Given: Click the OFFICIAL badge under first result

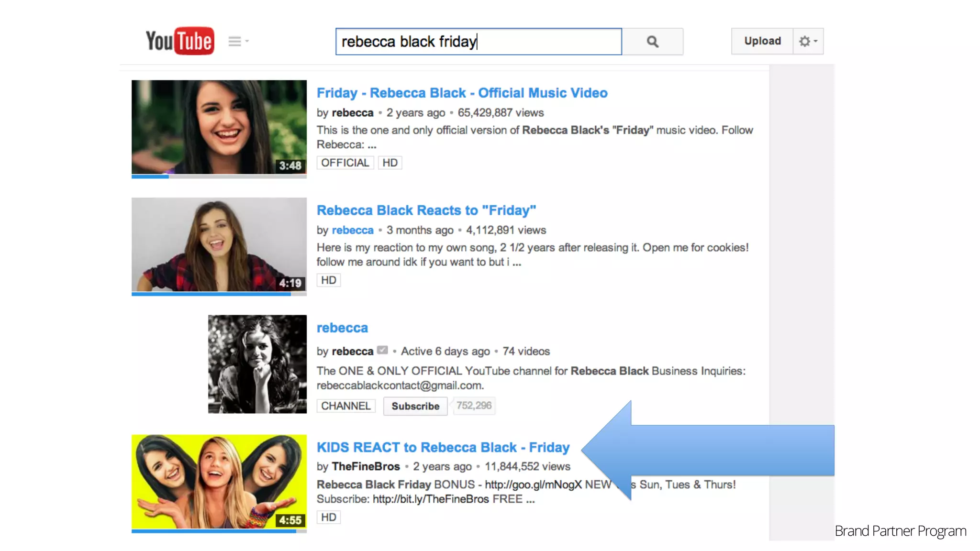Looking at the screenshot, I should click(x=345, y=163).
